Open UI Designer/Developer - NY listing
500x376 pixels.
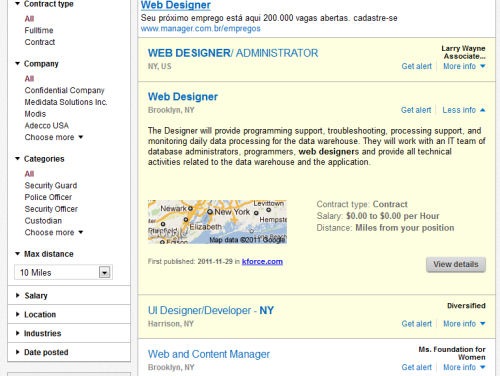(211, 310)
